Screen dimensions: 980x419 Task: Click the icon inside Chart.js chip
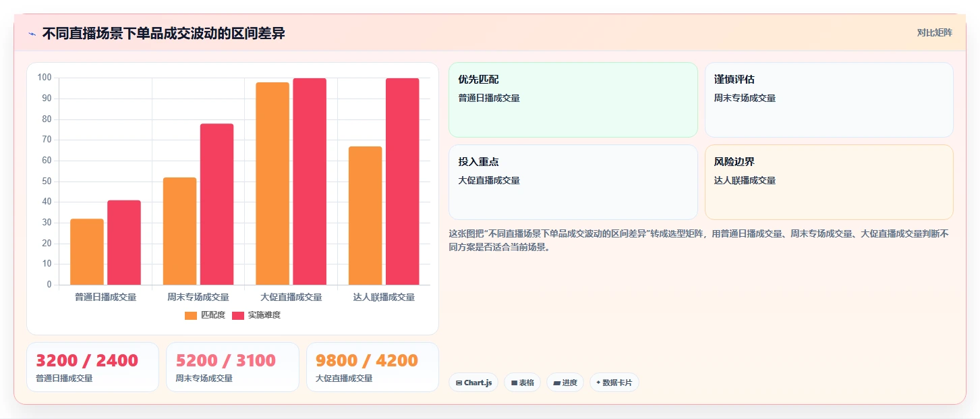[x=459, y=383]
